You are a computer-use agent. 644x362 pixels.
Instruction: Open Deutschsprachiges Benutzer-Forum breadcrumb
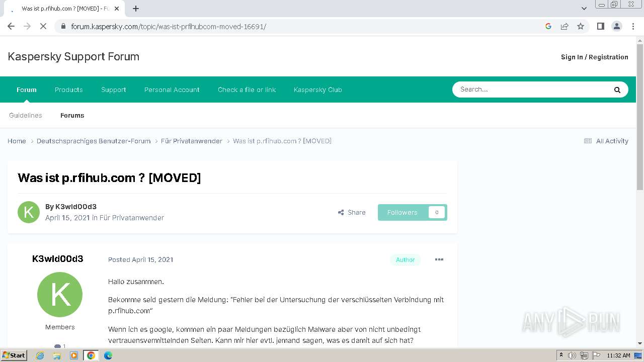(94, 141)
